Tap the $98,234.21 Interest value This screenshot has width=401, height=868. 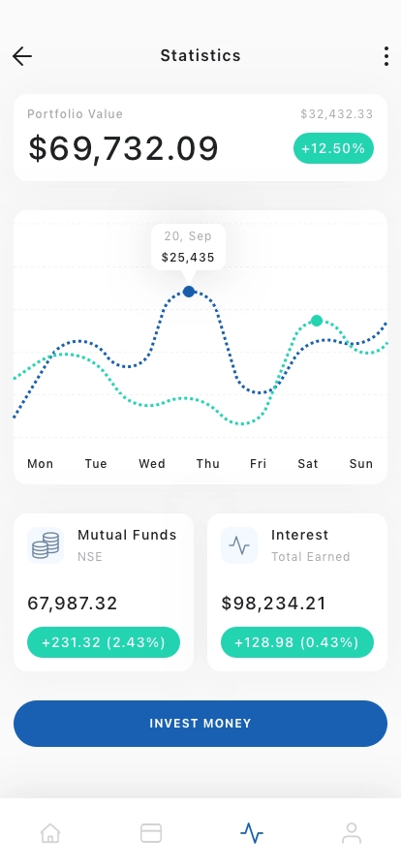(x=273, y=604)
